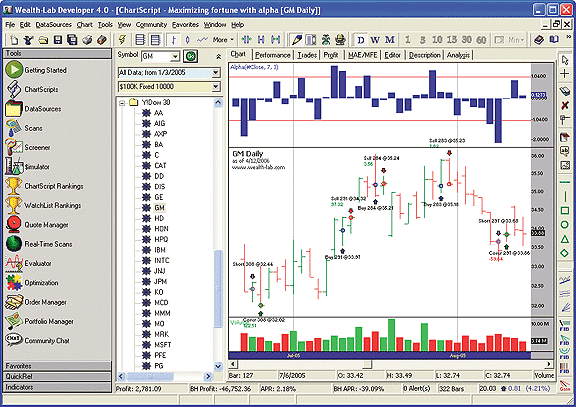Screen dimensions: 576x407
Task: Switch to Monthly (M) time scale
Action: [390, 40]
